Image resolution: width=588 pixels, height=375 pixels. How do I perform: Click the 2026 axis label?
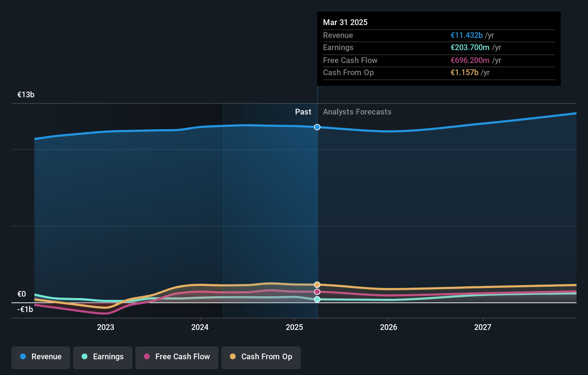tap(389, 327)
